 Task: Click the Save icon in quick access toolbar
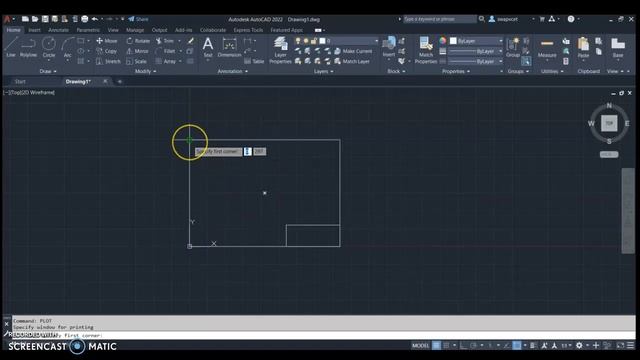click(x=45, y=19)
